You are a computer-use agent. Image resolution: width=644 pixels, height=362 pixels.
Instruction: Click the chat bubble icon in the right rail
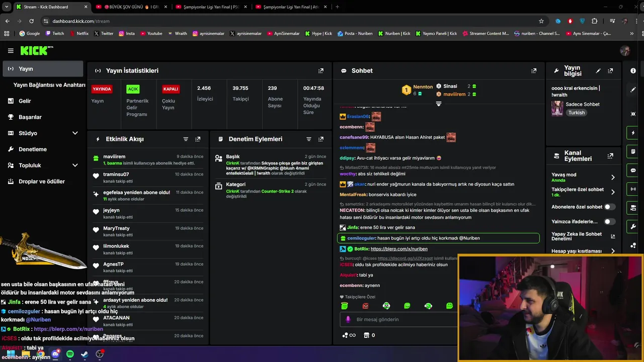point(633,170)
